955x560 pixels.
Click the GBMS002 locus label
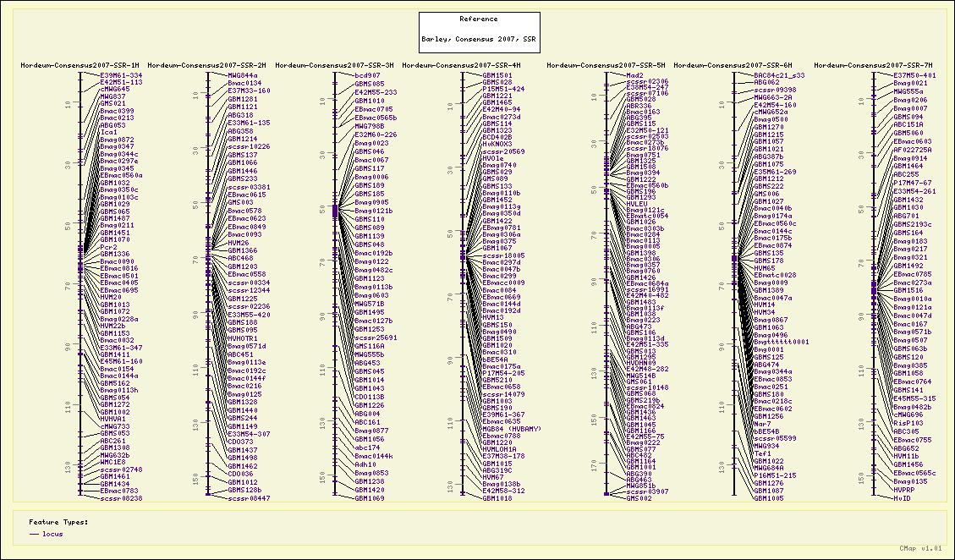click(x=639, y=498)
